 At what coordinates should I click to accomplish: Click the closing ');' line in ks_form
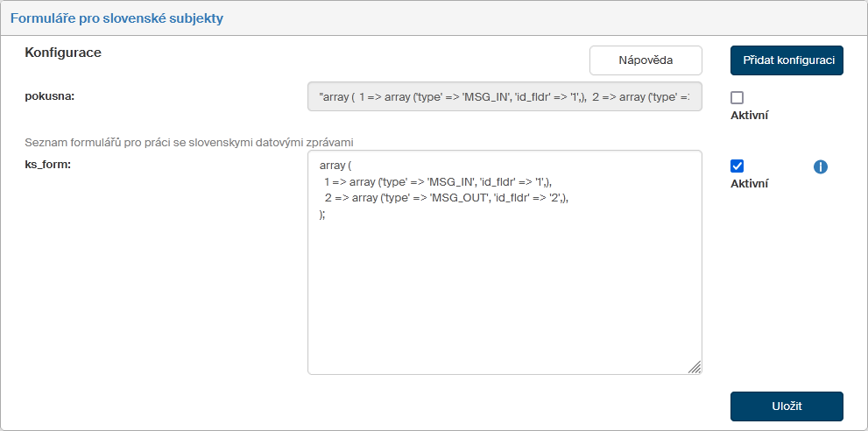323,215
